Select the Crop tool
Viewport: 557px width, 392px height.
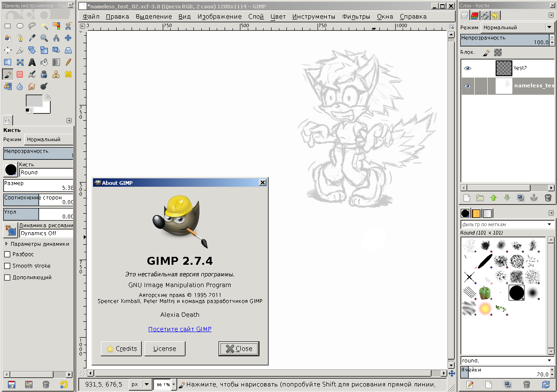point(20,50)
